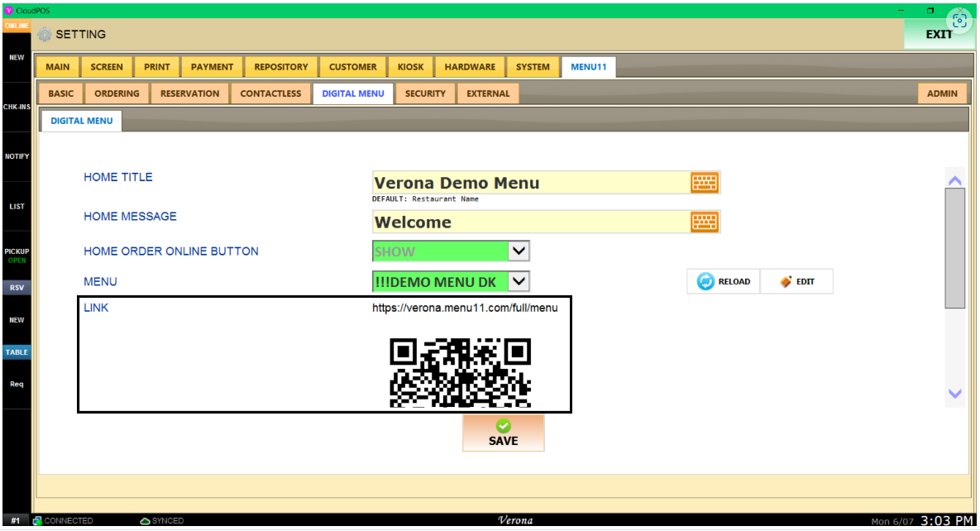Click the Home Title text field
Image resolution: width=980 pixels, height=531 pixels.
pyautogui.click(x=529, y=183)
